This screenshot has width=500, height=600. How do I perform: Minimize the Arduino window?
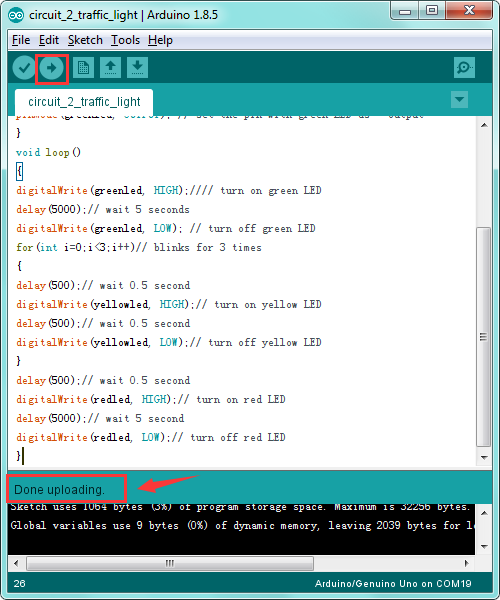(x=405, y=10)
